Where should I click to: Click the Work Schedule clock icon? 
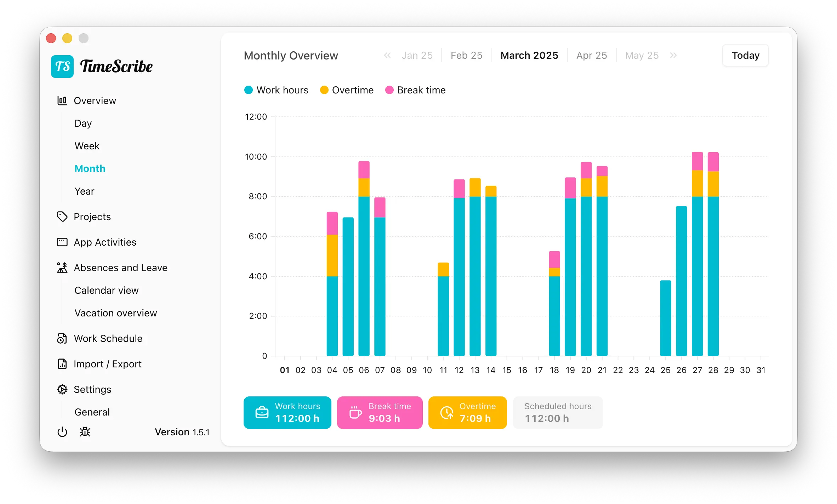(x=62, y=338)
